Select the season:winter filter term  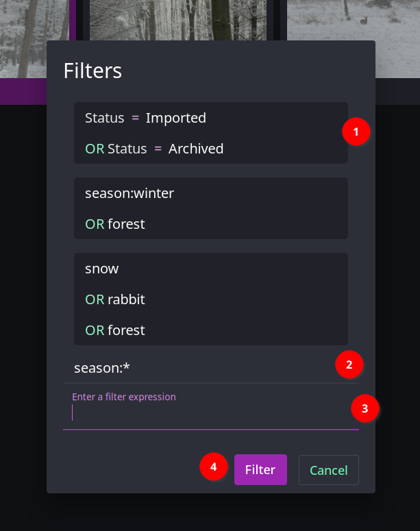pos(129,193)
